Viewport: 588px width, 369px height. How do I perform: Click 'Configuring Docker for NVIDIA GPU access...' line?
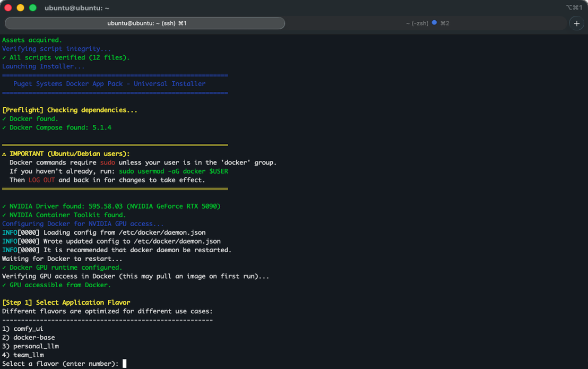point(83,224)
